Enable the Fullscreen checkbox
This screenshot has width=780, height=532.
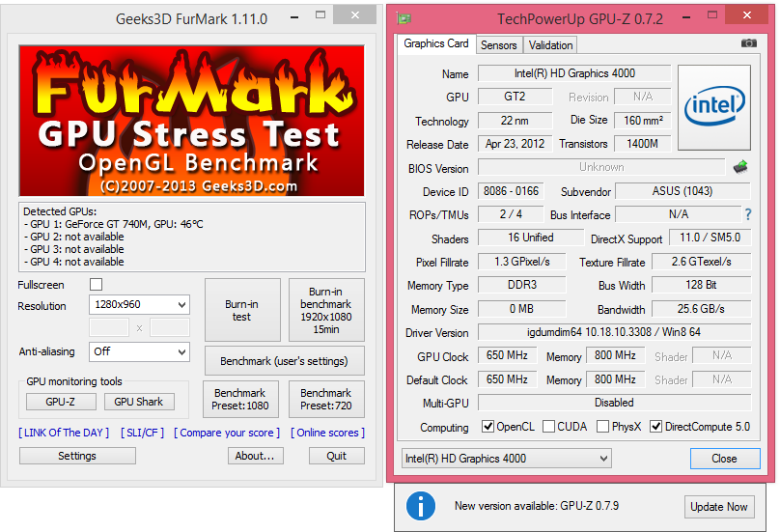pos(96,284)
